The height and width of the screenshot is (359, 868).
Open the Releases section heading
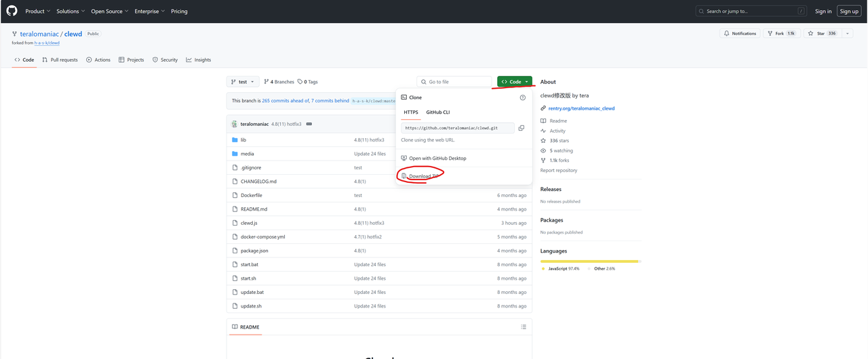[551, 189]
